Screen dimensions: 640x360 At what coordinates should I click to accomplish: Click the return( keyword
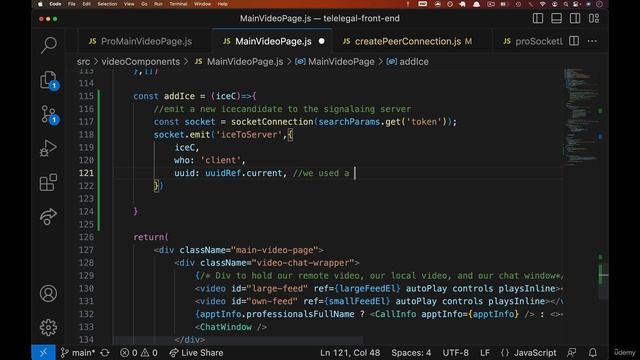pyautogui.click(x=151, y=237)
